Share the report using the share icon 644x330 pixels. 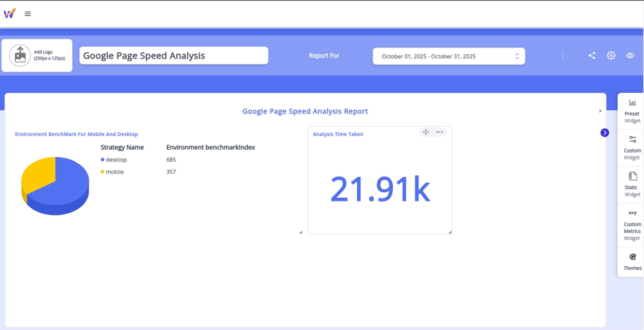(x=592, y=56)
